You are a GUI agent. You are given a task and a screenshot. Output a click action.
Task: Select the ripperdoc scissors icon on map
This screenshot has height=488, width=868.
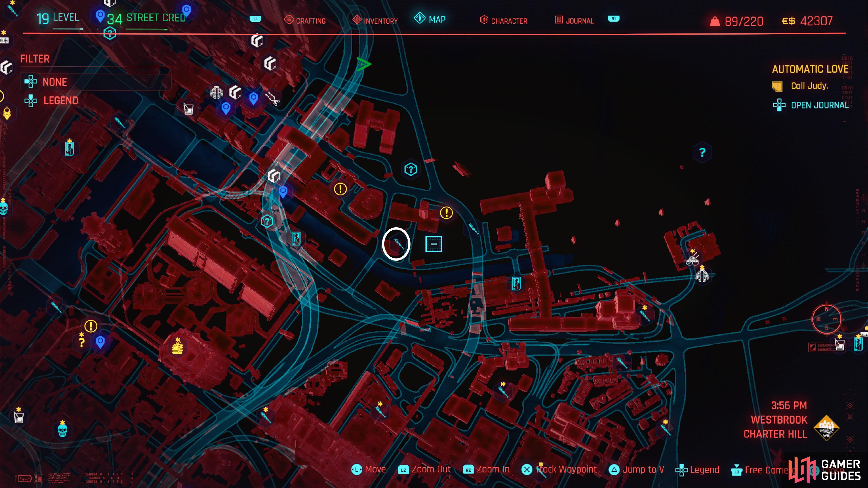coord(272,99)
